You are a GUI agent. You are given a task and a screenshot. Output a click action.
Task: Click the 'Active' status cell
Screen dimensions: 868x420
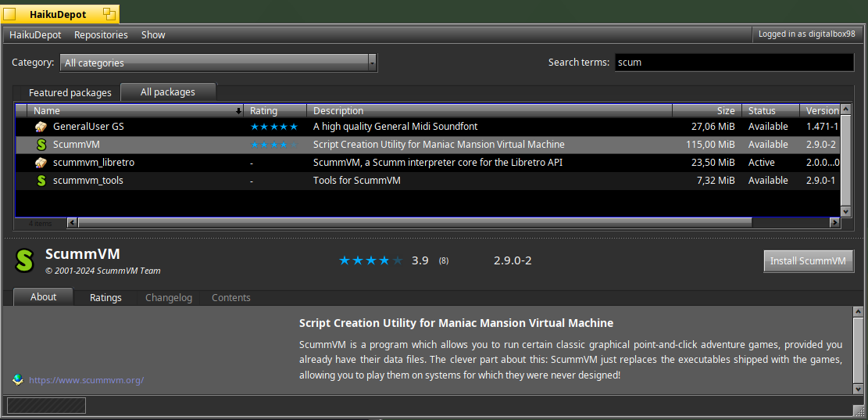coord(762,163)
